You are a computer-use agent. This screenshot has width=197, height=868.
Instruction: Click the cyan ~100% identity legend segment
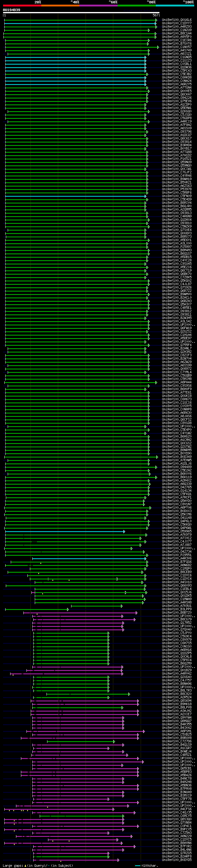coord(175,6)
